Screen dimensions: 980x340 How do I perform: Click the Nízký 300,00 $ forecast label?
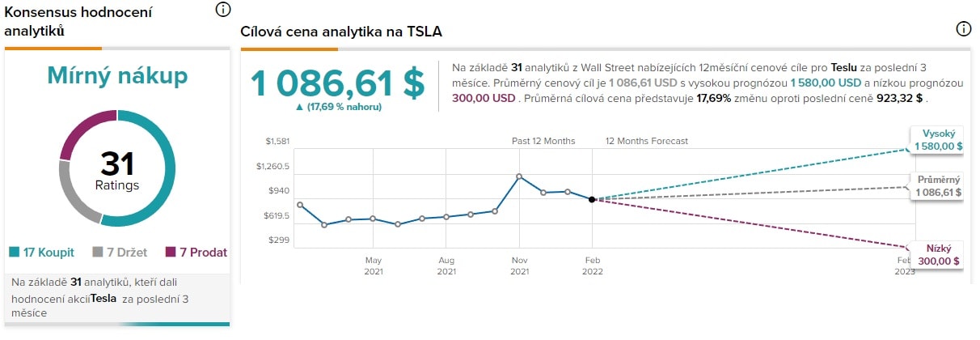938,255
